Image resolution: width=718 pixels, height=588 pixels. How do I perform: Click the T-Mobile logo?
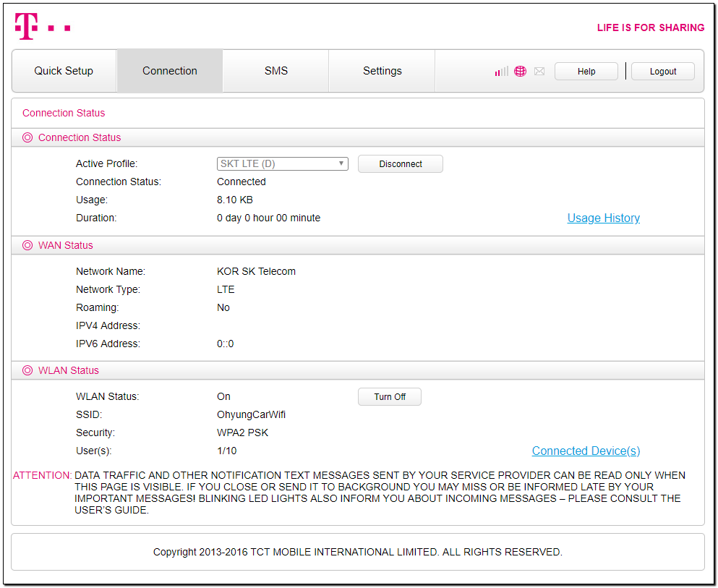(x=43, y=26)
